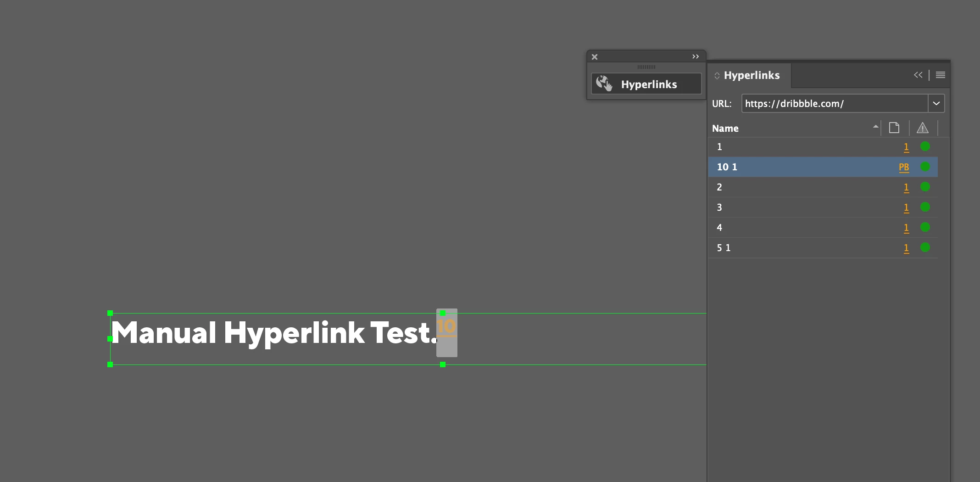Screen dimensions: 980x482
Task: Cycle the Hyperlinks panel view size arrows
Action: click(x=717, y=76)
